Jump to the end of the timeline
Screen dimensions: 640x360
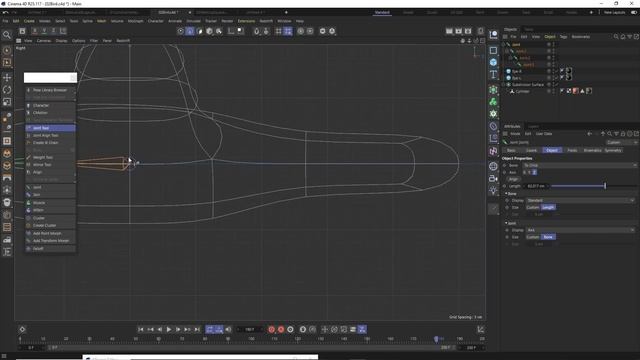tap(197, 329)
